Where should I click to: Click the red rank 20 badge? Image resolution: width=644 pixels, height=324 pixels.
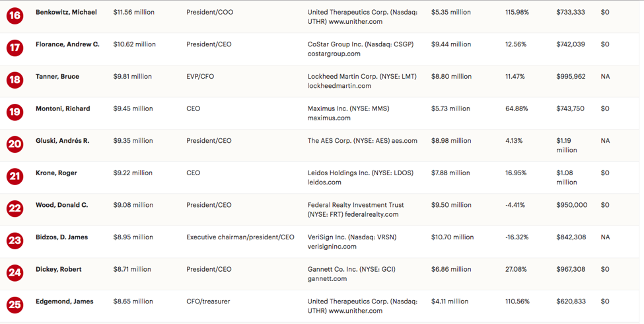coord(15,144)
